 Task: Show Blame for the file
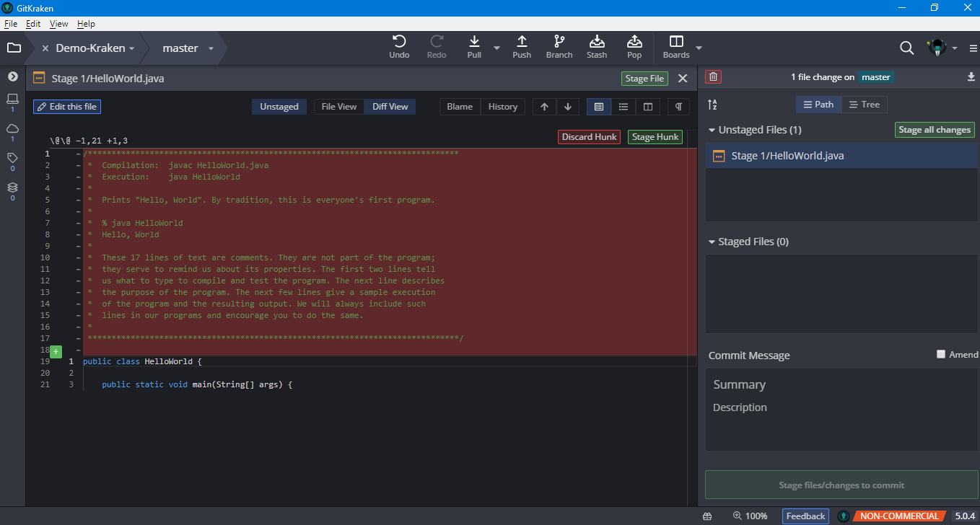coord(460,107)
